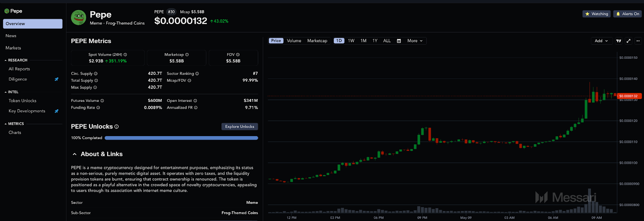The height and width of the screenshot is (221, 644).
Task: Click the Frog-Themed Coins sub-sector value
Action: tap(239, 213)
